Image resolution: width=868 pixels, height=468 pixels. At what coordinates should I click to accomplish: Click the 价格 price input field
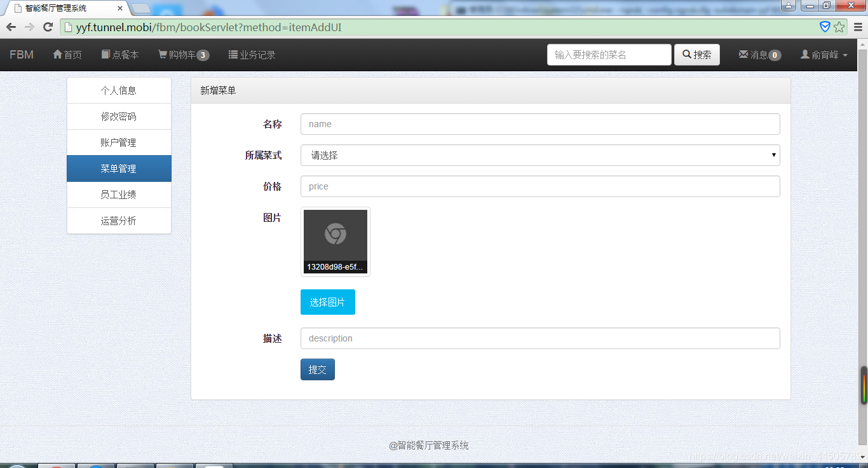[x=540, y=186]
